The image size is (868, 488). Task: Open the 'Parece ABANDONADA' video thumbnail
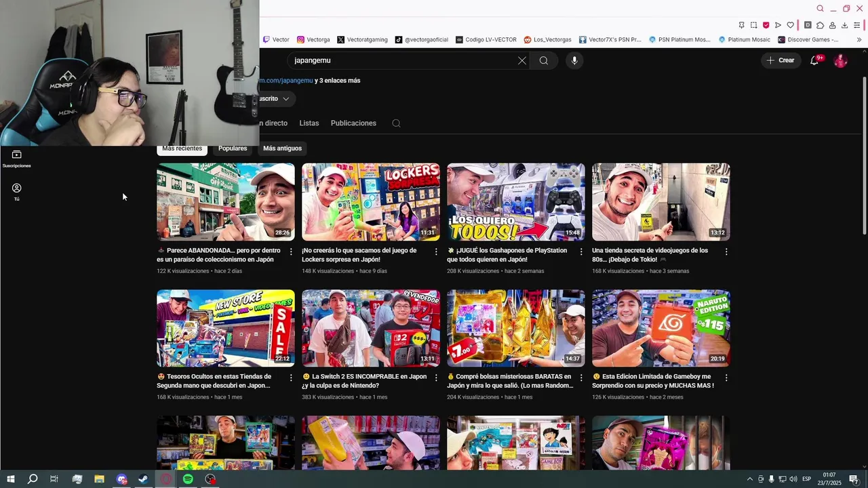pyautogui.click(x=226, y=202)
